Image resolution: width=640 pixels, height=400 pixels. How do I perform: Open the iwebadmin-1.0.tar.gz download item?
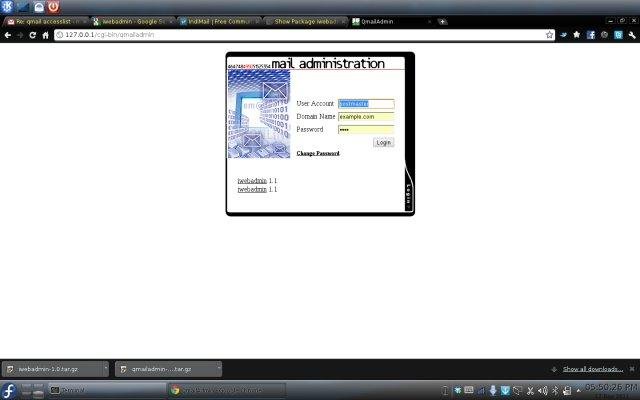[52, 369]
